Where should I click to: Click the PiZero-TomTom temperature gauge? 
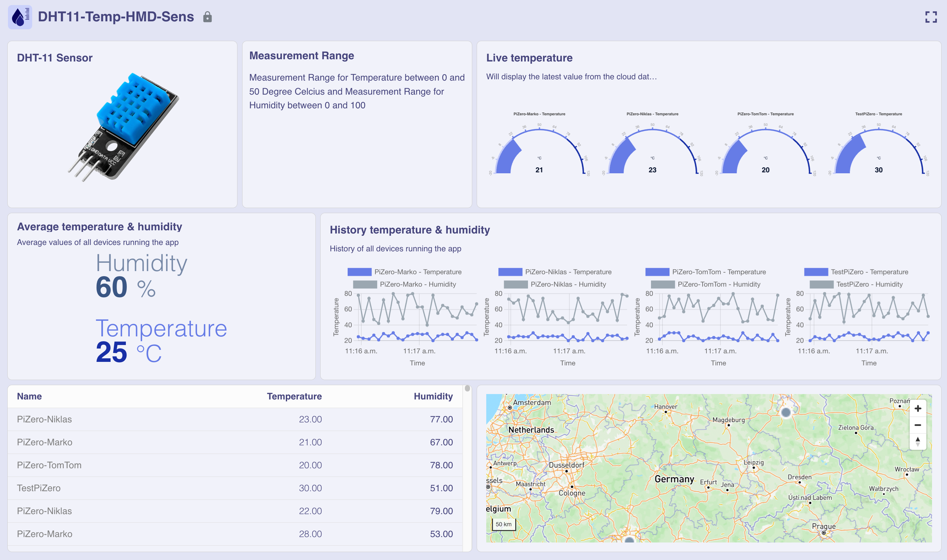(x=765, y=151)
